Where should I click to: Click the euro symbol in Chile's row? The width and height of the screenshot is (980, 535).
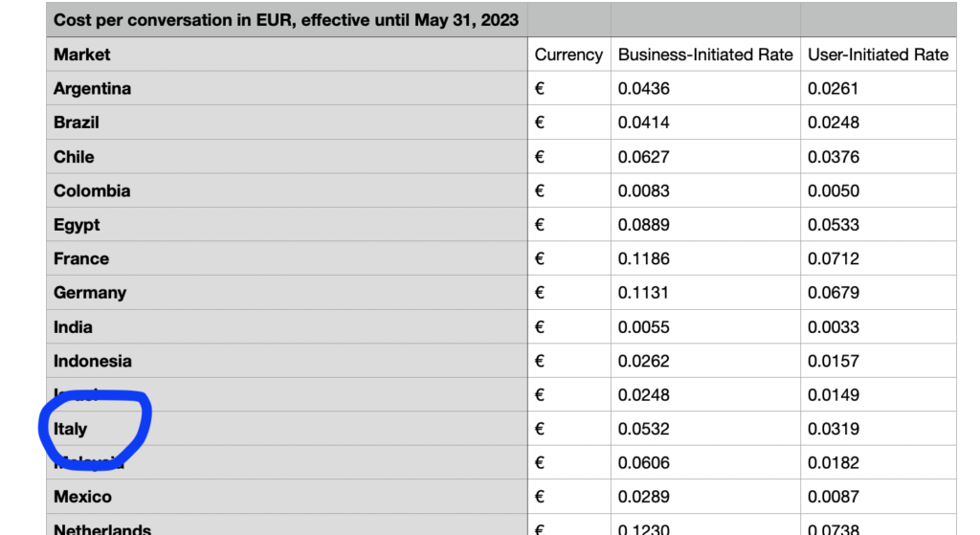[x=540, y=157]
